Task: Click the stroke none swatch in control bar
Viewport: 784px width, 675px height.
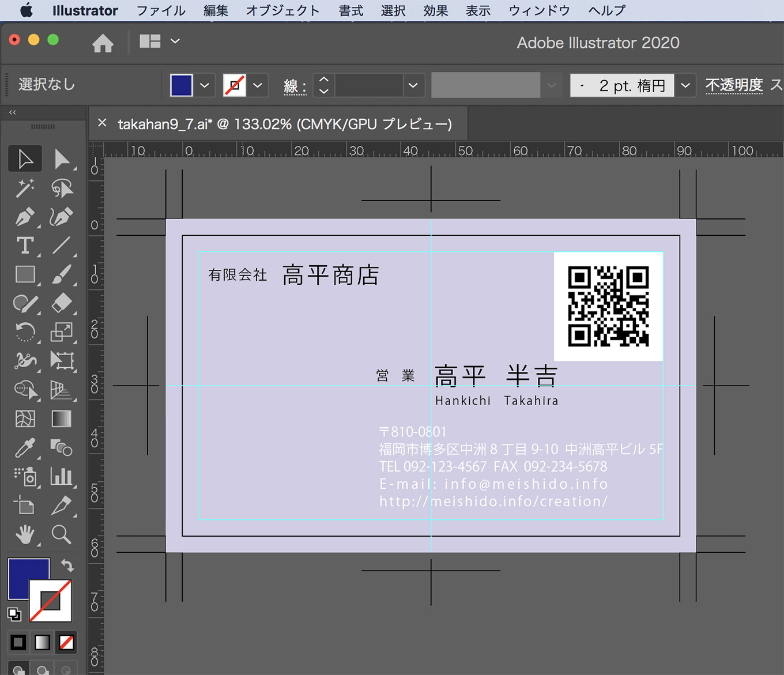Action: [x=235, y=85]
